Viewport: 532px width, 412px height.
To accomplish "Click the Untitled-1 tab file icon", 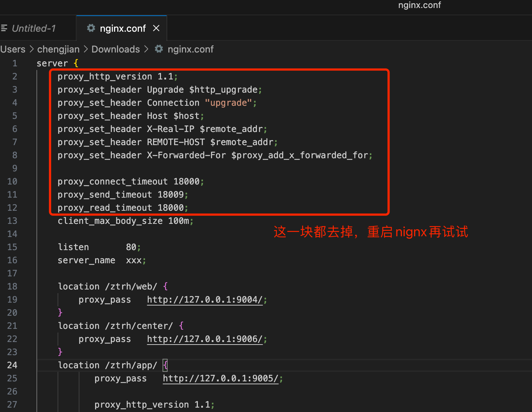I will [x=4, y=28].
